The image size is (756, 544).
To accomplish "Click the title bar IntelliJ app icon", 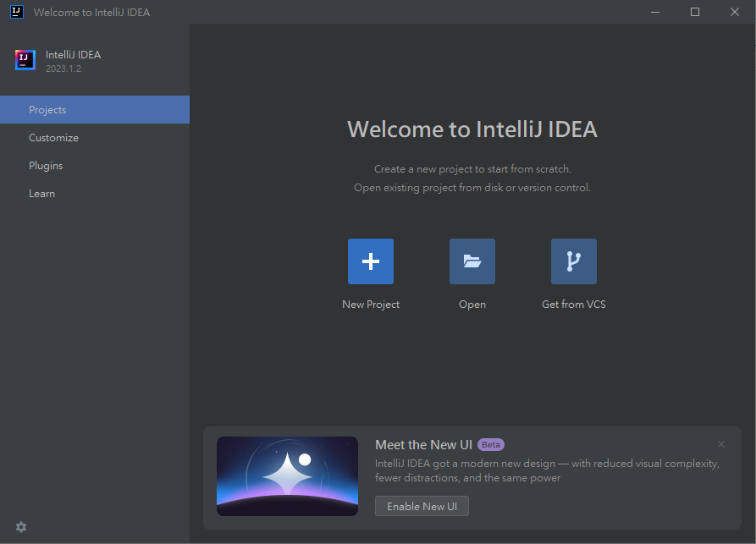I will (17, 12).
